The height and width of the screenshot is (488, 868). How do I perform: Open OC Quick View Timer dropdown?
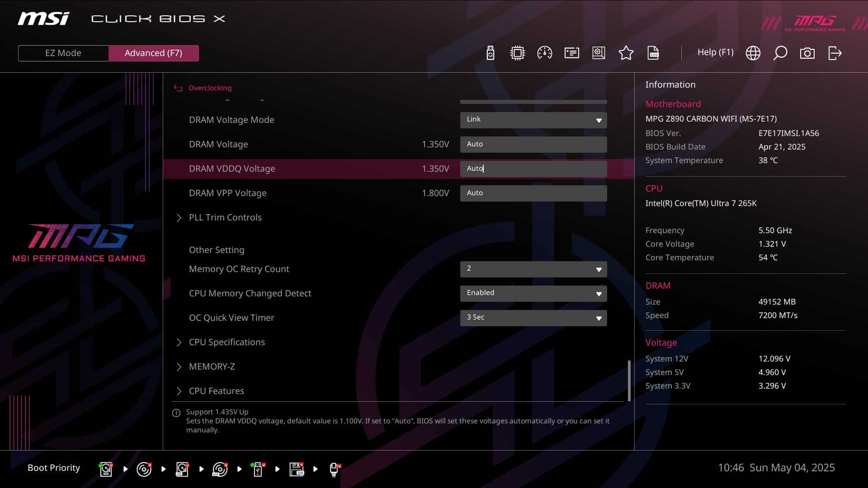pos(533,318)
